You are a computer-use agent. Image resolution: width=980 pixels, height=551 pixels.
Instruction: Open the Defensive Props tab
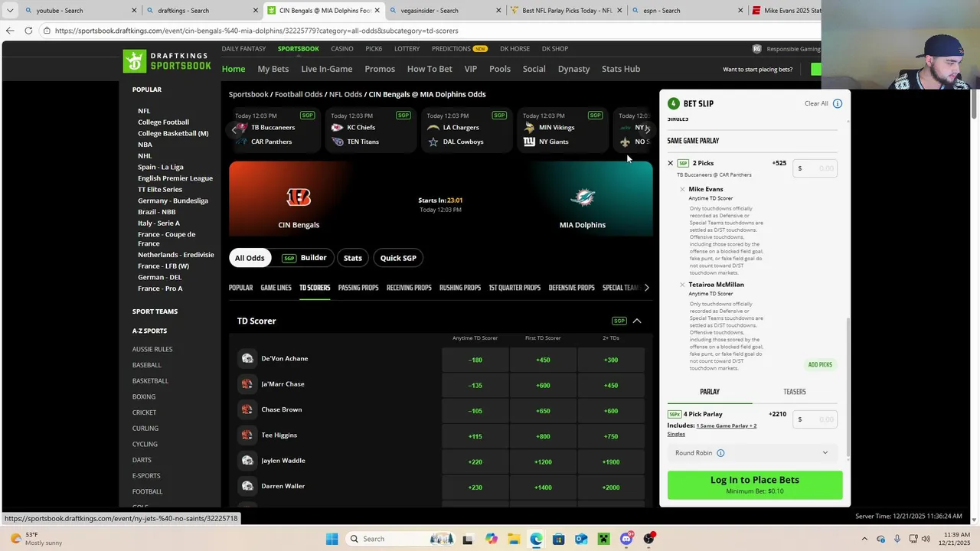571,288
